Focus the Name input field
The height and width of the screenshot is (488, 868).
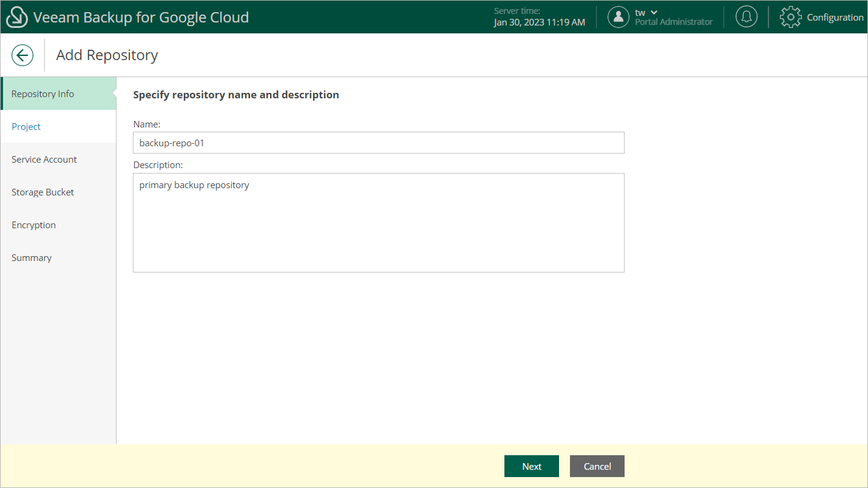pos(379,143)
